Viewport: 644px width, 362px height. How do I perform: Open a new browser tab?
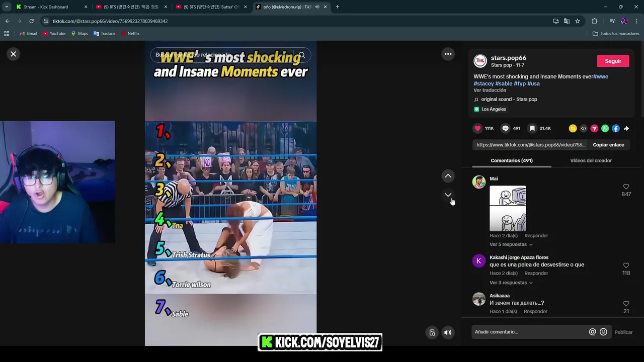(x=337, y=7)
